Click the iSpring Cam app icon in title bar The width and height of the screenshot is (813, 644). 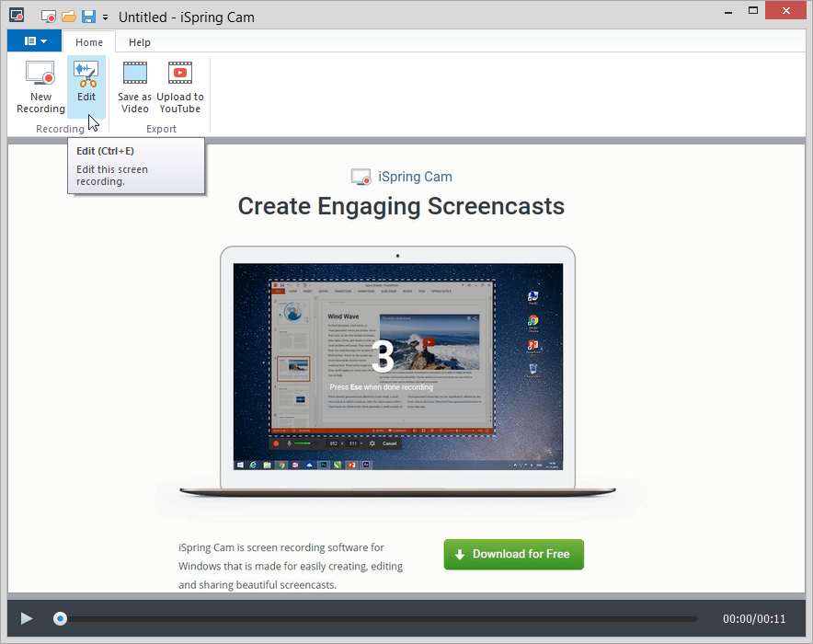(x=17, y=15)
